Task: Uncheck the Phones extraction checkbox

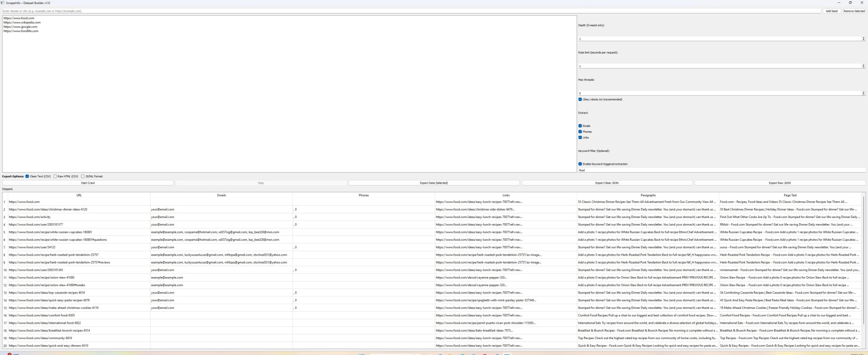Action: 580,132
